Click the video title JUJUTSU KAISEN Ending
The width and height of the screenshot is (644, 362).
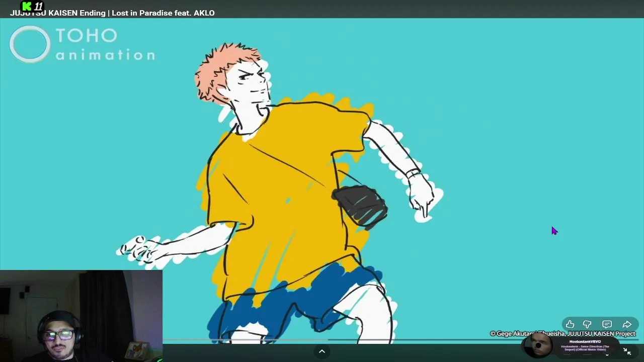(x=112, y=13)
